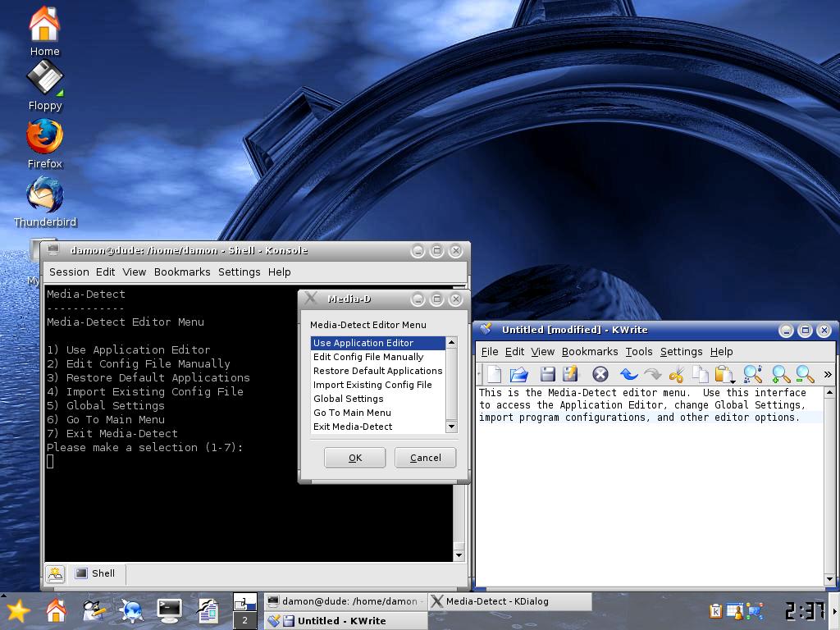The width and height of the screenshot is (840, 630).
Task: Click the KWrite scrollbar down arrow
Action: coord(829,579)
